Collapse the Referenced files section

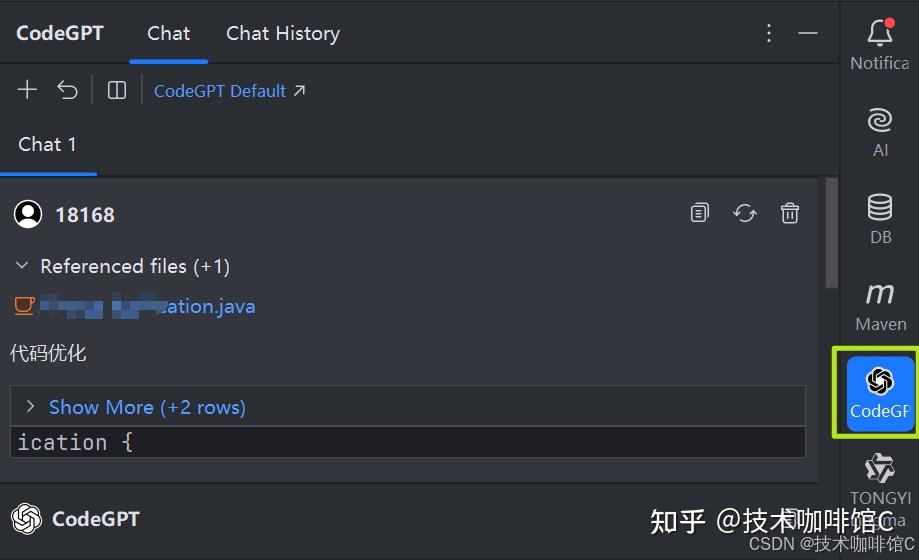22,266
